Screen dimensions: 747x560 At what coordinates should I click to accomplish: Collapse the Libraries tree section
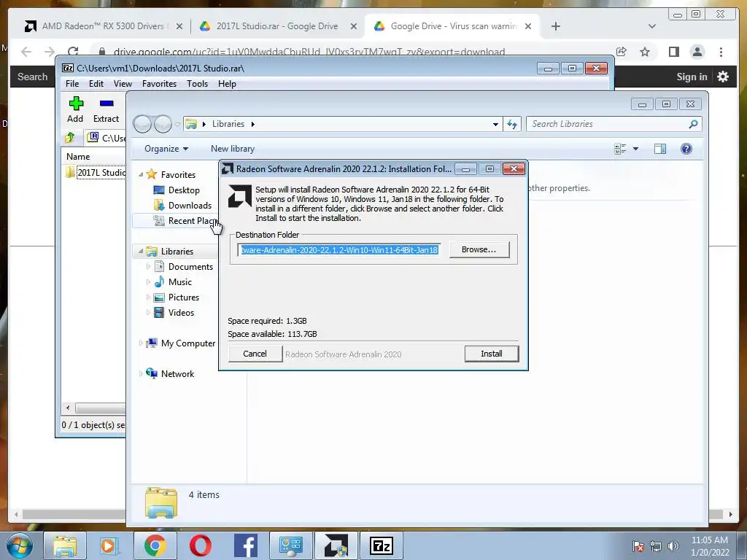click(141, 251)
